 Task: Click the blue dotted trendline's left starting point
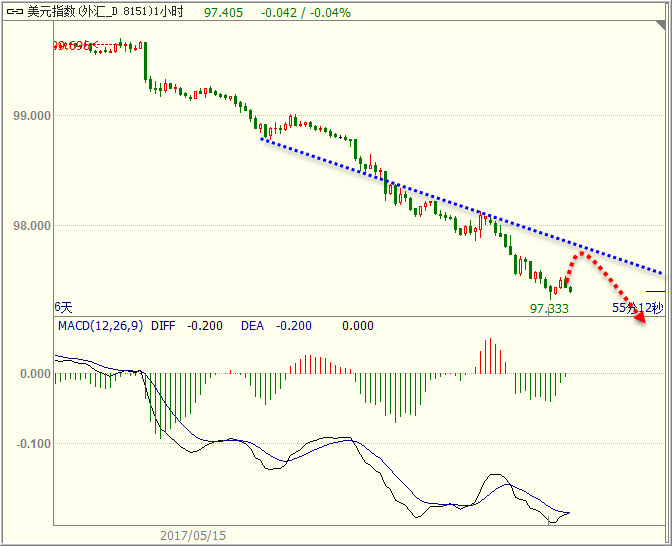261,139
